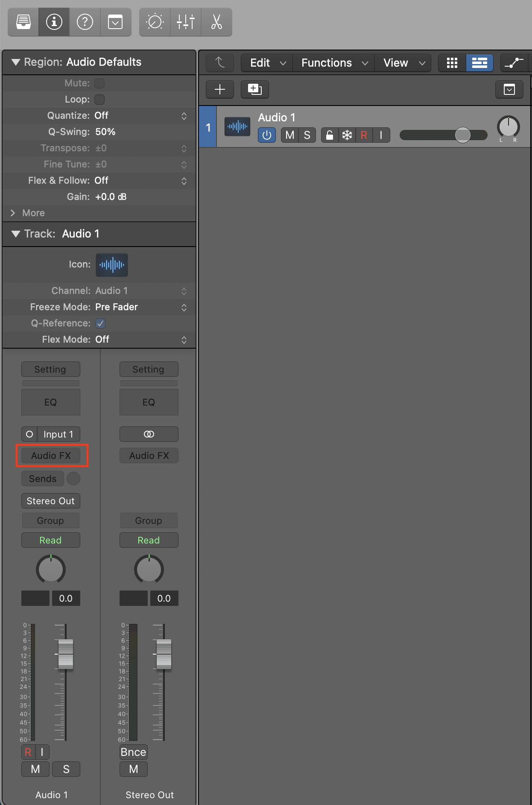Collapse the Track Audio 1 section
Viewport: 532px width, 805px height.
(x=16, y=234)
